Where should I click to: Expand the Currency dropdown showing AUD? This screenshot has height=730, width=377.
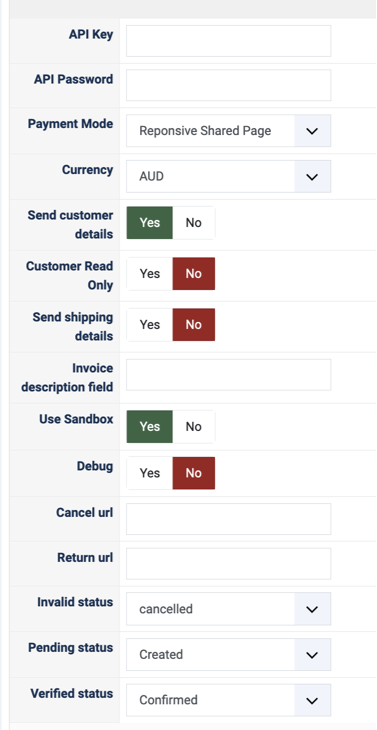coord(229,176)
